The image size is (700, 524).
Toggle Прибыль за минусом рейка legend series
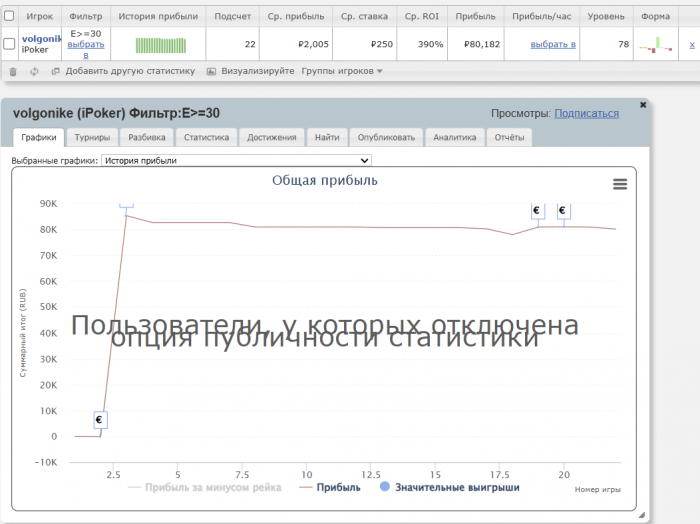coord(204,487)
